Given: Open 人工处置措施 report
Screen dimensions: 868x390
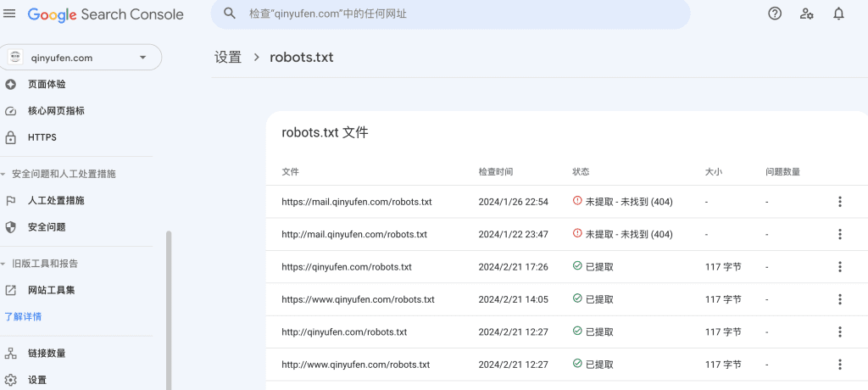Looking at the screenshot, I should pyautogui.click(x=56, y=201).
